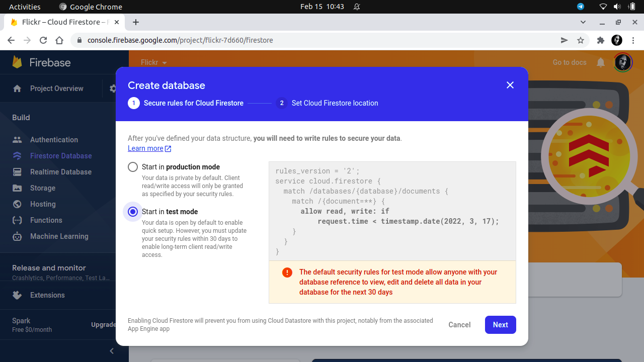The height and width of the screenshot is (362, 644).
Task: Open Ubuntu Activities overview
Action: pyautogui.click(x=25, y=7)
